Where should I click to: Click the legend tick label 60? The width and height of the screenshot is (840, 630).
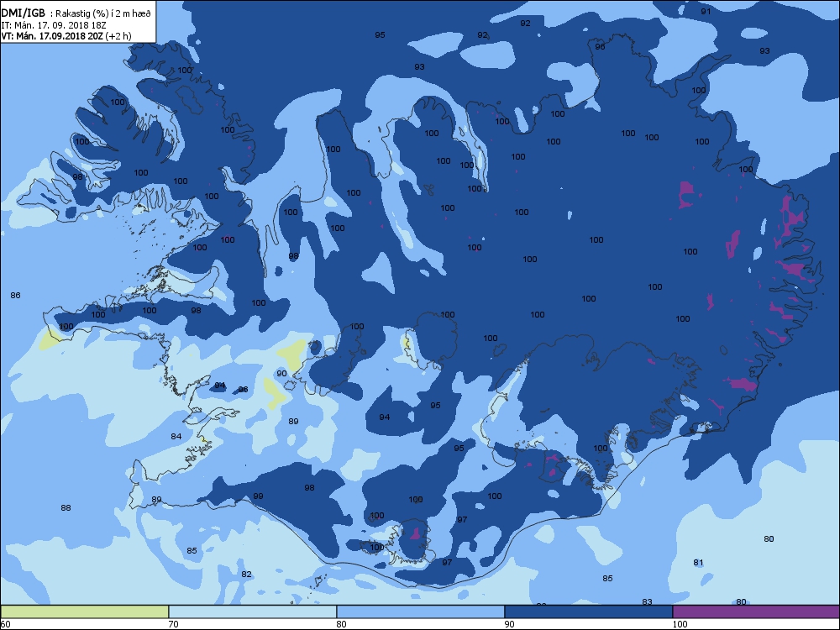click(5, 624)
